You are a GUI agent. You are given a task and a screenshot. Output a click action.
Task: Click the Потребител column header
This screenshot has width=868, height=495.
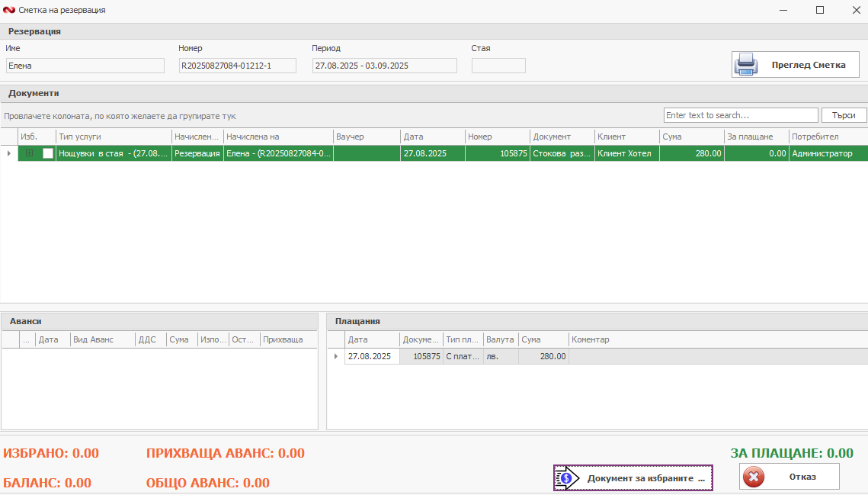click(828, 137)
